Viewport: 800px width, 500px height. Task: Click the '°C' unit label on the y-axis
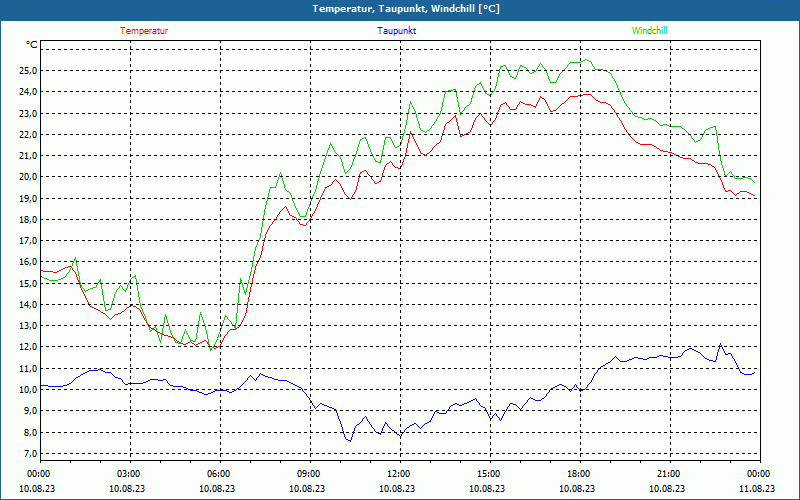point(32,45)
